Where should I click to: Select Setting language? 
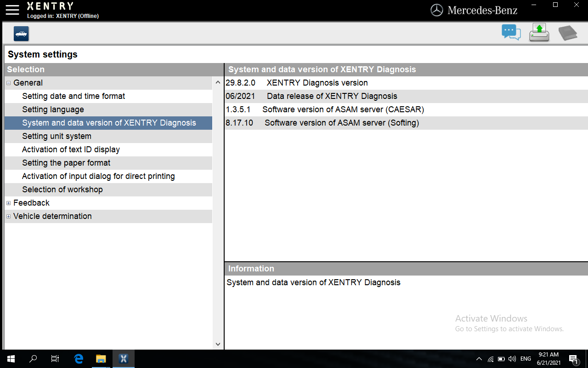(x=108, y=109)
